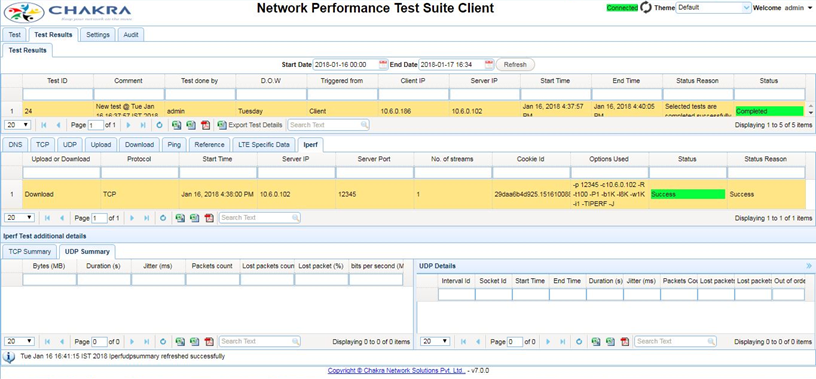Select the green Success status cell in Iperf row
816x379 pixels.
[x=687, y=194]
